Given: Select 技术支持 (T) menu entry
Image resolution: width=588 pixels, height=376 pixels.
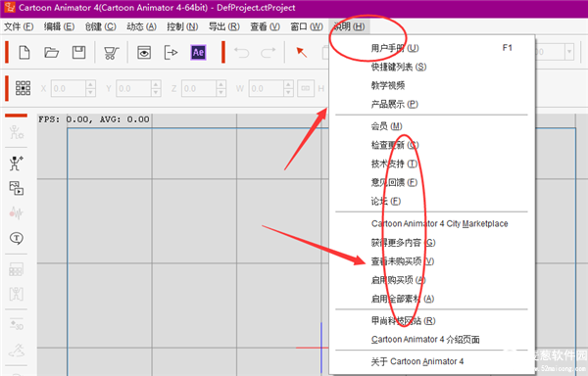Looking at the screenshot, I should (431, 164).
